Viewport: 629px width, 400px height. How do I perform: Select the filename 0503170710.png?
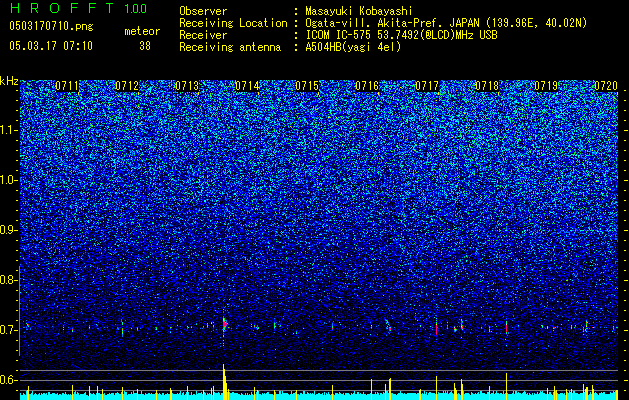pos(51,27)
